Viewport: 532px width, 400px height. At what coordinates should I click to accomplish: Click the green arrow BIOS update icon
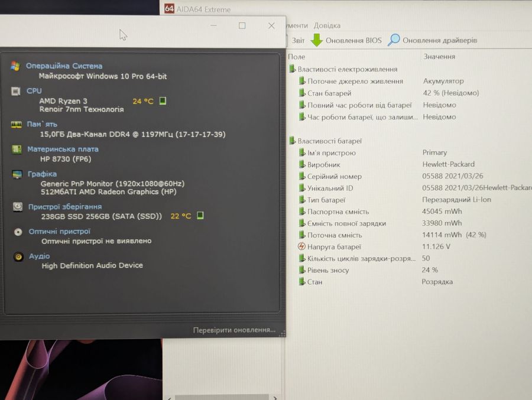click(x=317, y=40)
